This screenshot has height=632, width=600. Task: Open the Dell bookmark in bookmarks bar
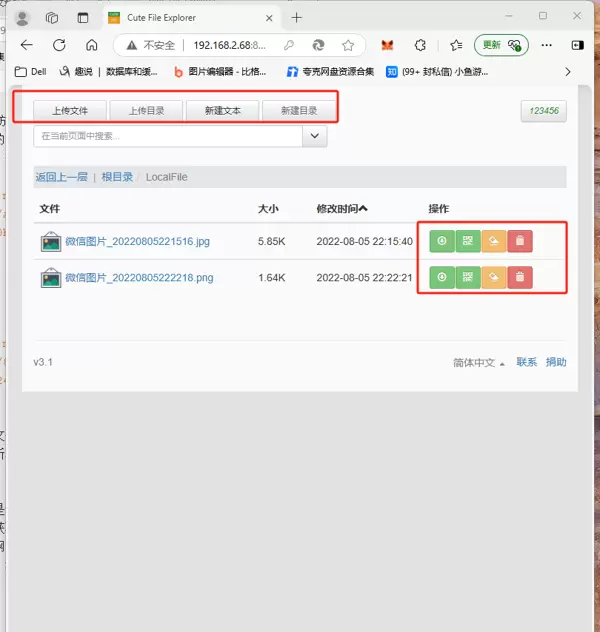click(x=30, y=71)
